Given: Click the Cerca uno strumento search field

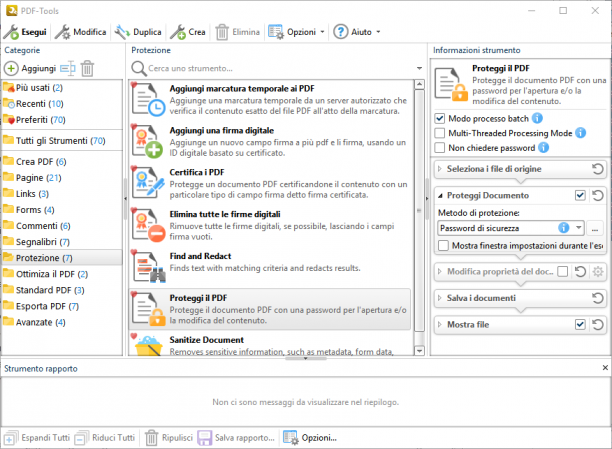Looking at the screenshot, I should [x=279, y=68].
